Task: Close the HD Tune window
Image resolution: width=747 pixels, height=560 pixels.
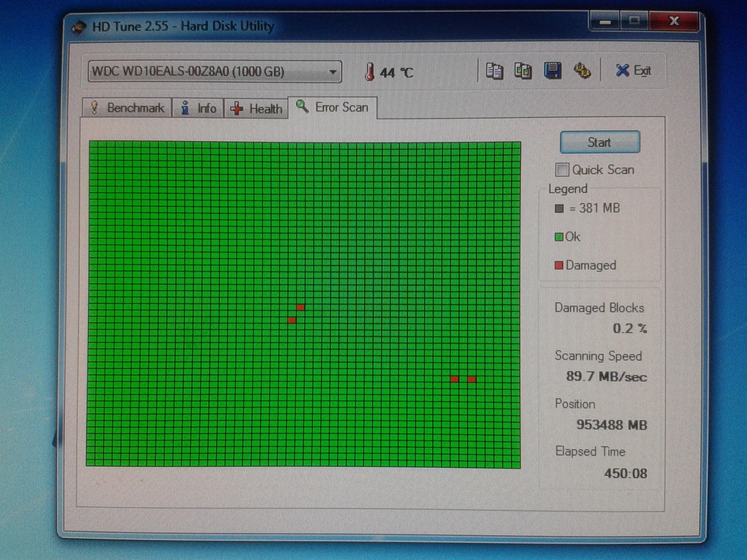Action: [x=673, y=22]
